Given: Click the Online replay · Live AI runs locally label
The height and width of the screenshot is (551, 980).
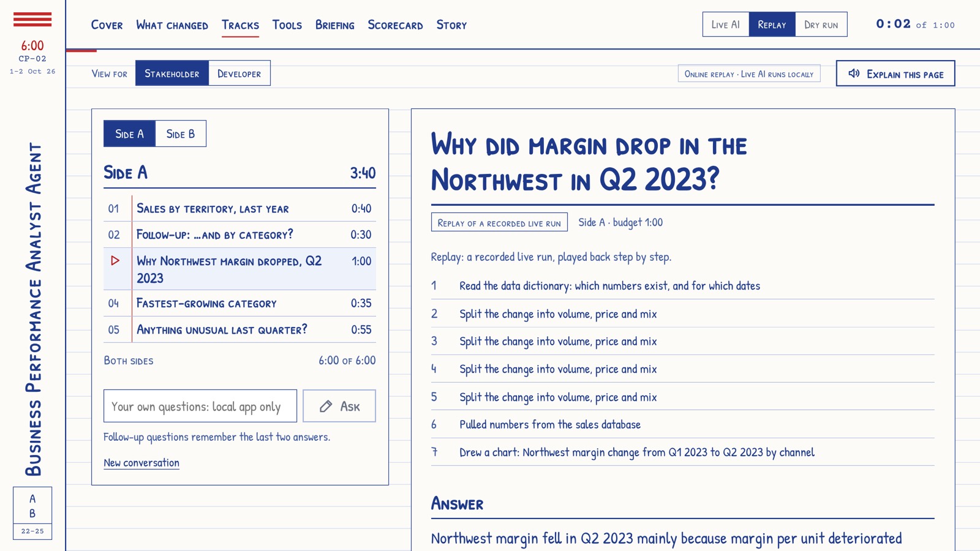Looking at the screenshot, I should point(749,74).
